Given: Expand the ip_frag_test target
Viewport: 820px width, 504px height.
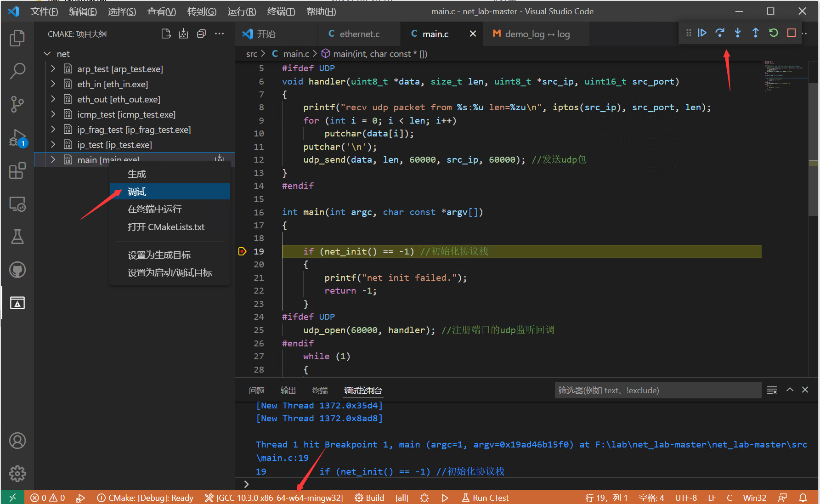Looking at the screenshot, I should [x=53, y=130].
